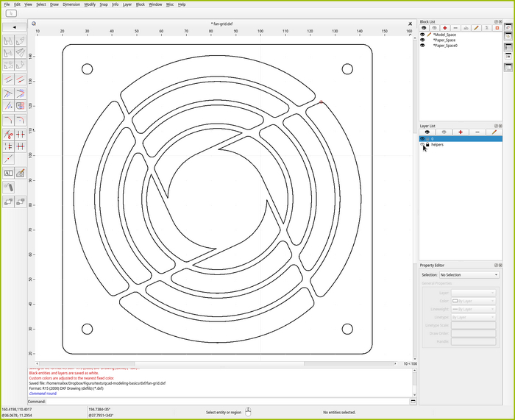Remove the layer with the minus button
Screen dimensions: 515x420
tap(477, 132)
